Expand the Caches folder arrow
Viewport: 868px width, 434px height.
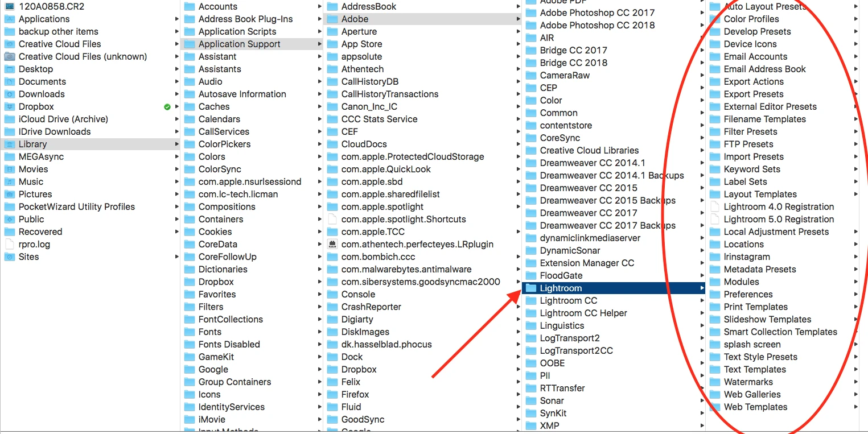tap(319, 106)
